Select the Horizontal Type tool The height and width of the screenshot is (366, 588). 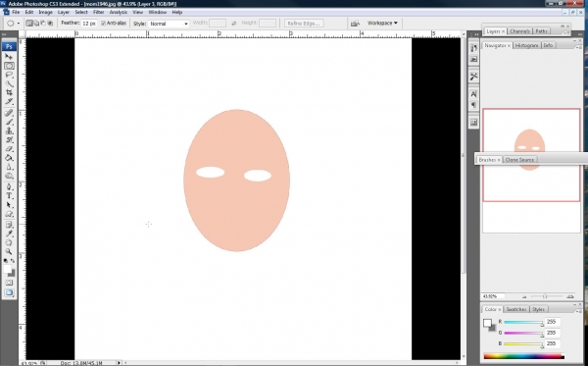pos(9,196)
